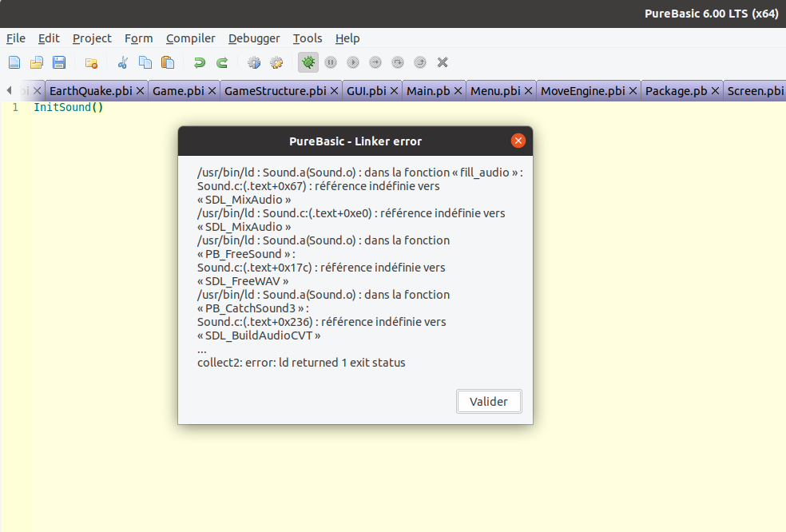Image resolution: width=786 pixels, height=532 pixels.
Task: Continue program execution debugger icon
Action: tap(353, 62)
